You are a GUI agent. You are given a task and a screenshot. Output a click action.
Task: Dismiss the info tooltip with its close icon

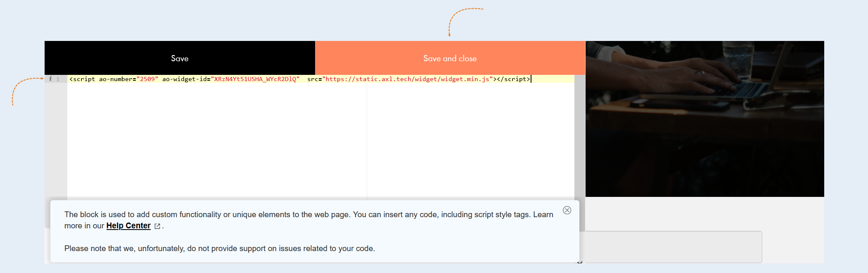(x=567, y=210)
